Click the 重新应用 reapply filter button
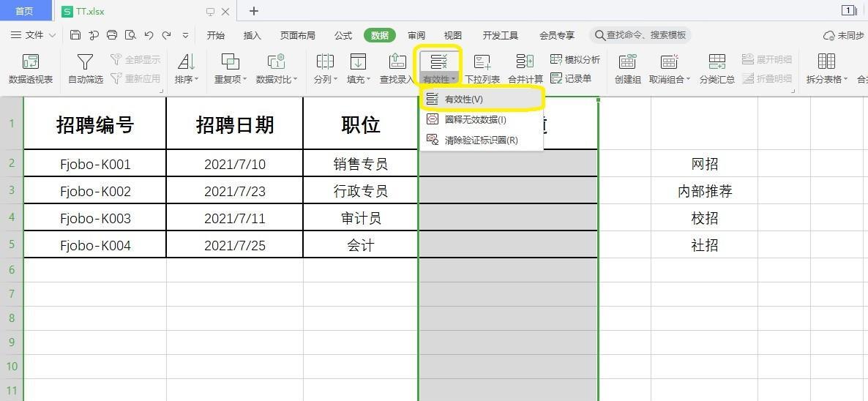The width and height of the screenshot is (868, 401). coord(135,78)
